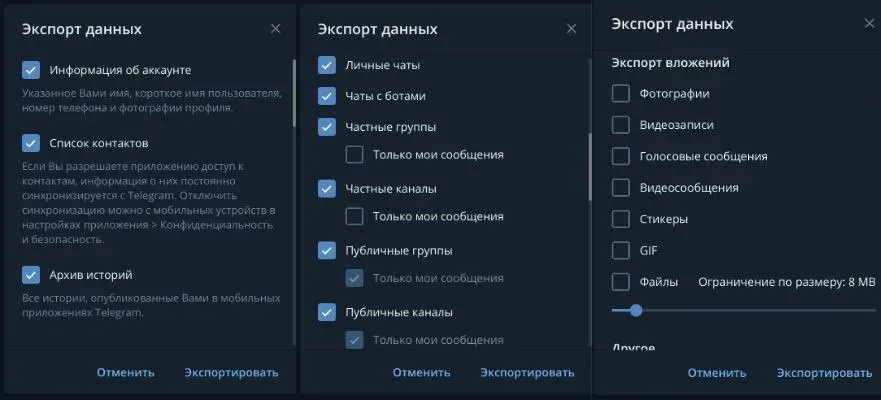Screen dimensions: 881x400
Task: Disable "Архив историй" export option
Action: 31,275
